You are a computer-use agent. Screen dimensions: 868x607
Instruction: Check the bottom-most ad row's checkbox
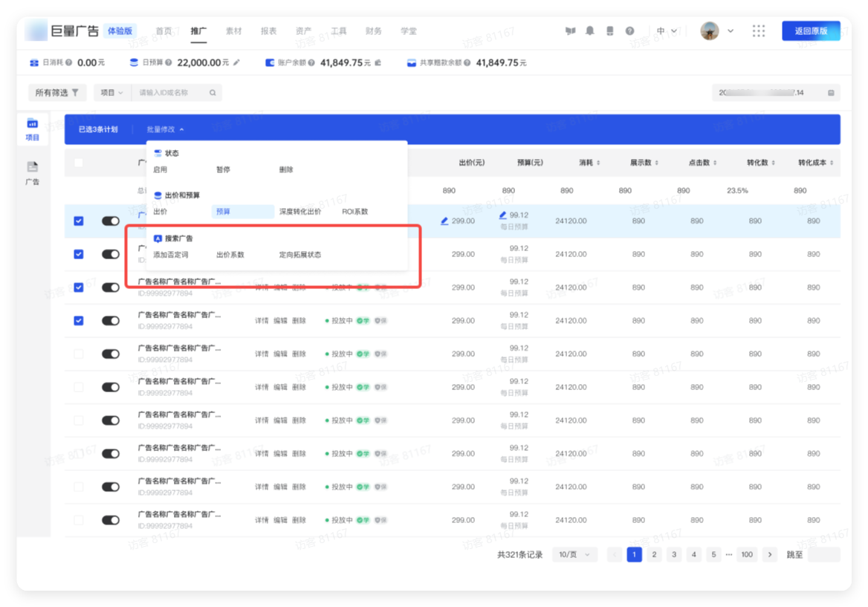(x=79, y=520)
